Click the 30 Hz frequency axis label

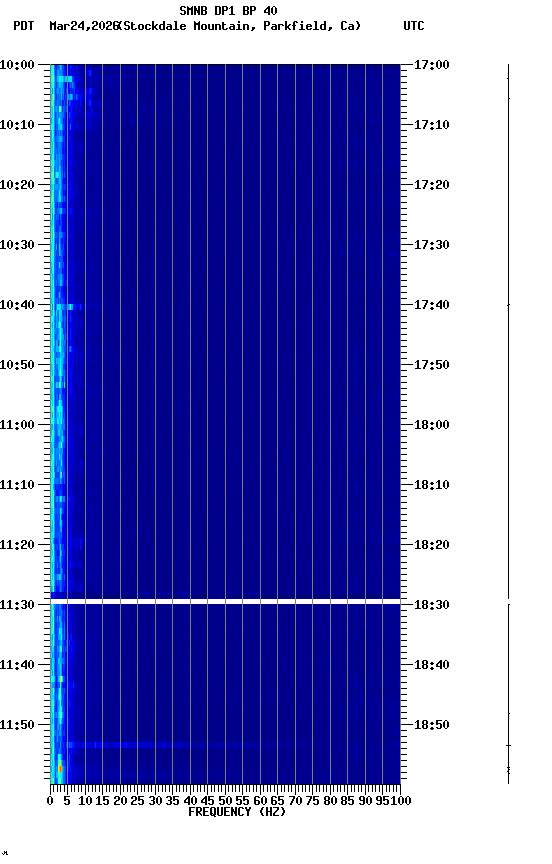tap(155, 801)
